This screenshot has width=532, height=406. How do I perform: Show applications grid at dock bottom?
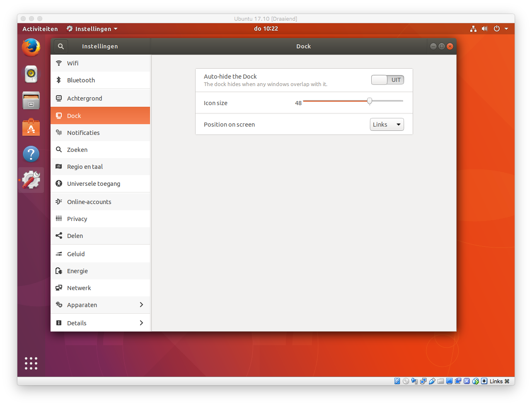tap(31, 363)
